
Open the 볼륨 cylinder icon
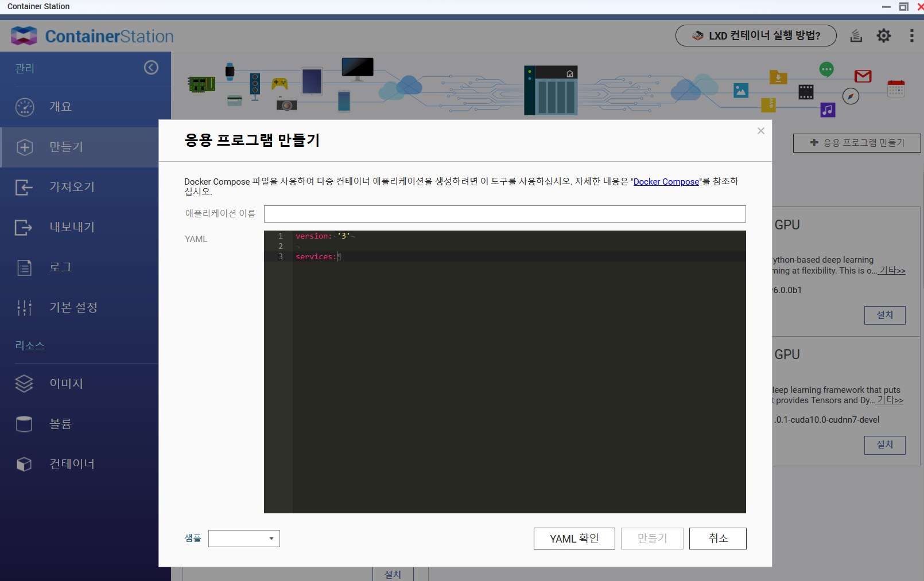[24, 424]
